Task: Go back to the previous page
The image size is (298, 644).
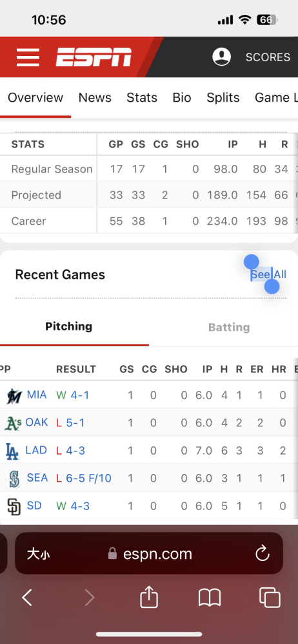Action: pos(27,598)
